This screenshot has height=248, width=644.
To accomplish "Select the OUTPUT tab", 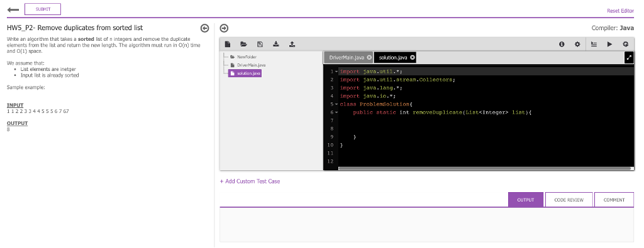I will pos(526,200).
